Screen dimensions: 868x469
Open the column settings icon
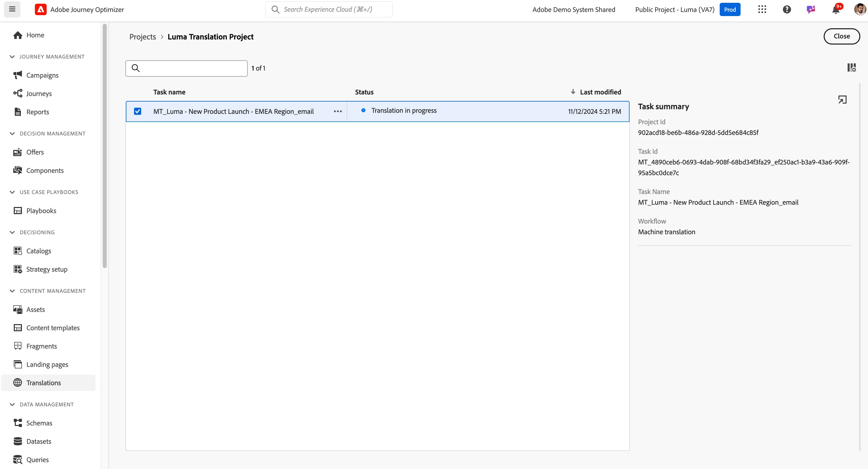pos(851,68)
